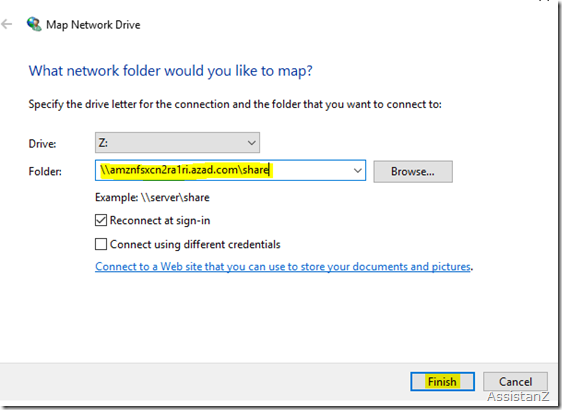Expand the Drive list chevron arrow
The height and width of the screenshot is (410, 562).
point(252,143)
